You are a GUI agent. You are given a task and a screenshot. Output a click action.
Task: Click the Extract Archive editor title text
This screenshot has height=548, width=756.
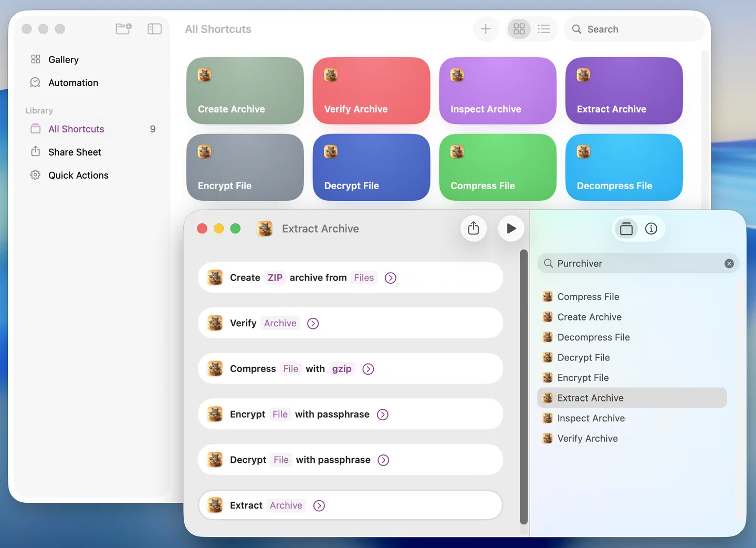[320, 229]
